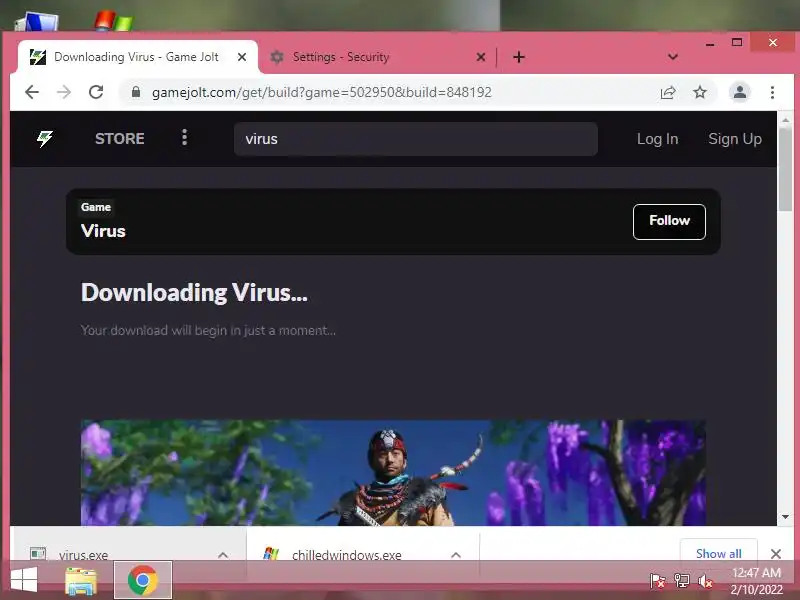Viewport: 800px width, 600px height.
Task: Click the Log In link
Action: [x=657, y=139]
